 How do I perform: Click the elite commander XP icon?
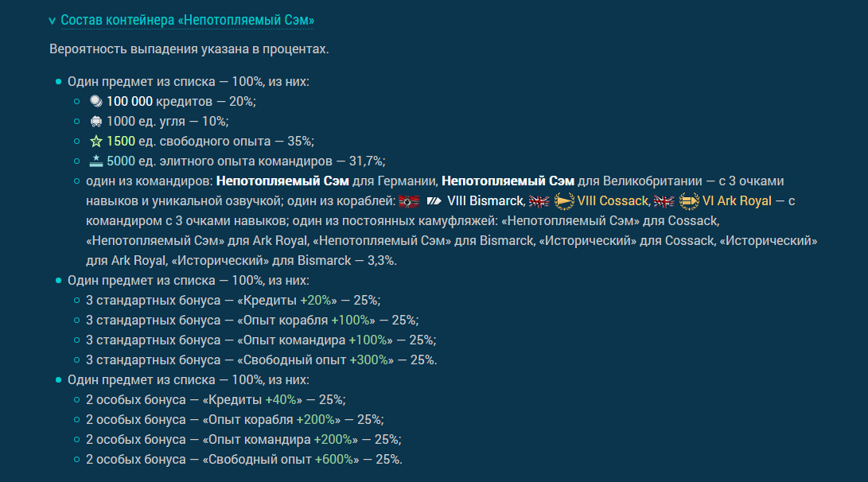point(96,161)
